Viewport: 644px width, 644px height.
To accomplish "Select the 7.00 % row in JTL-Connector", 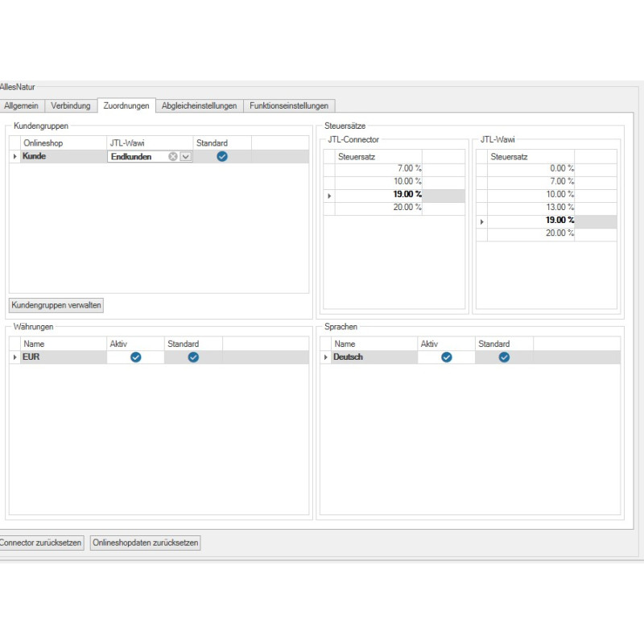I will coord(378,169).
